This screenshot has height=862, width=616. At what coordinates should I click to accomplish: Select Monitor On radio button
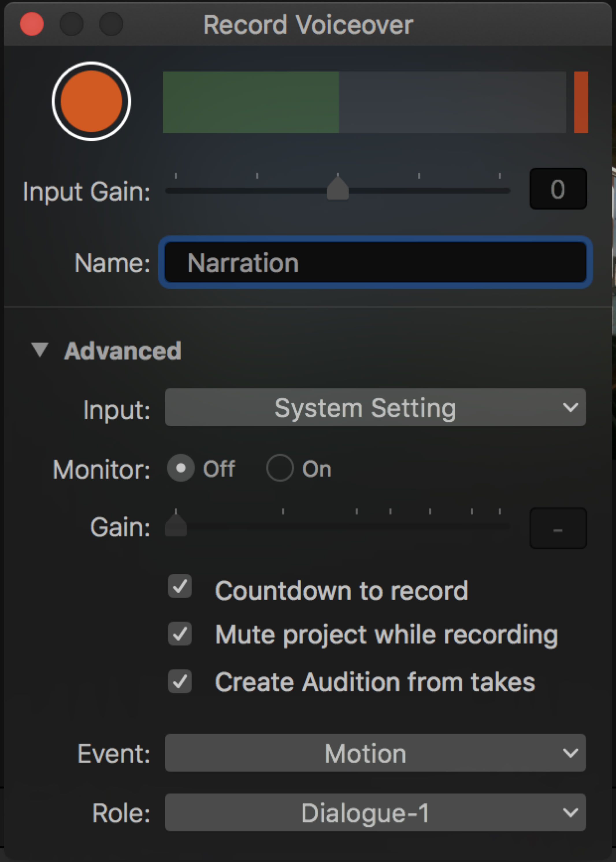tap(280, 468)
